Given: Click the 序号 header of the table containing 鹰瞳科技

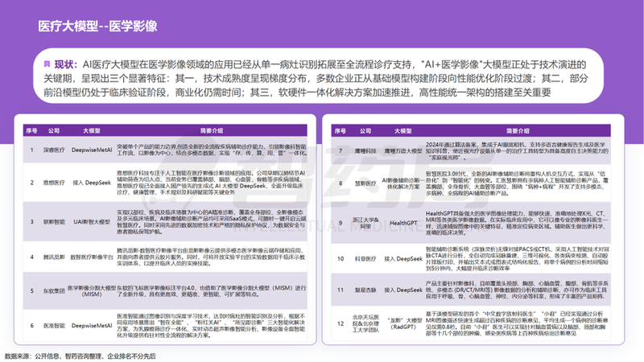Looking at the screenshot, I should pos(340,131).
